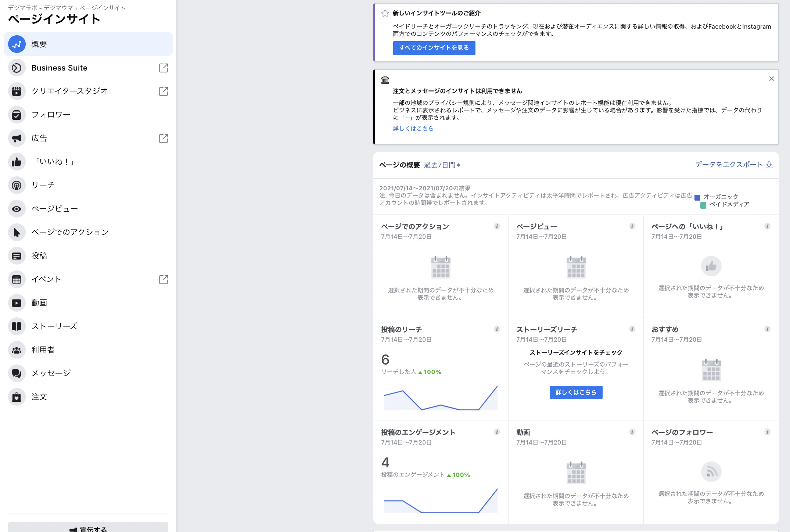The height and width of the screenshot is (532, 790).
Task: Select リーチ in sidebar
Action: pyautogui.click(x=43, y=185)
